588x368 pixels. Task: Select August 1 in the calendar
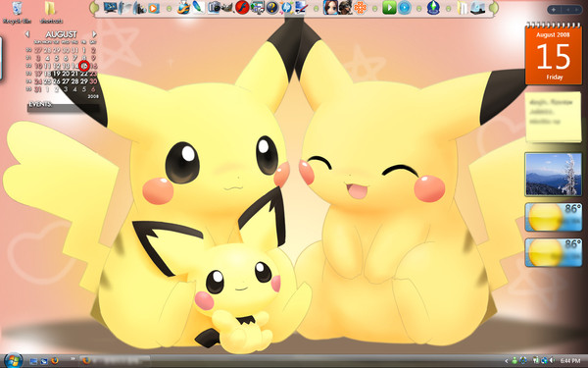[x=84, y=50]
